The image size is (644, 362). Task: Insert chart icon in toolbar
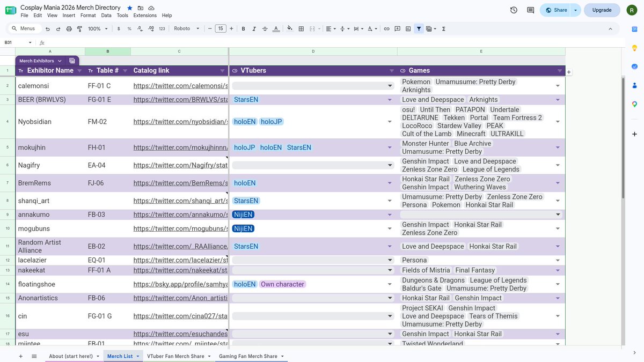coord(408,28)
